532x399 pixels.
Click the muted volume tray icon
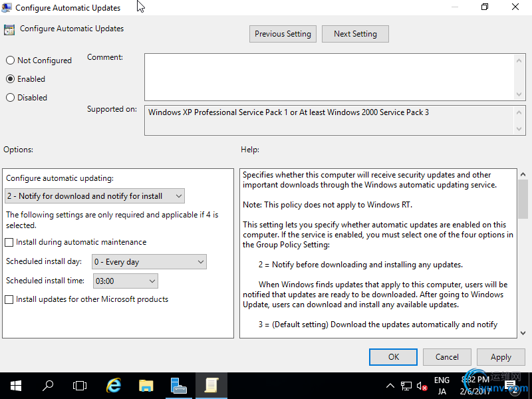pyautogui.click(x=422, y=386)
